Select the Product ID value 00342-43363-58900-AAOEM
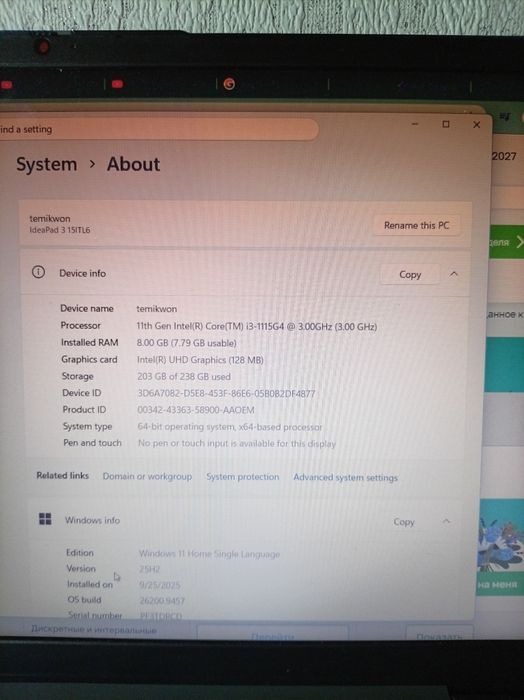This screenshot has width=524, height=700. [195, 410]
